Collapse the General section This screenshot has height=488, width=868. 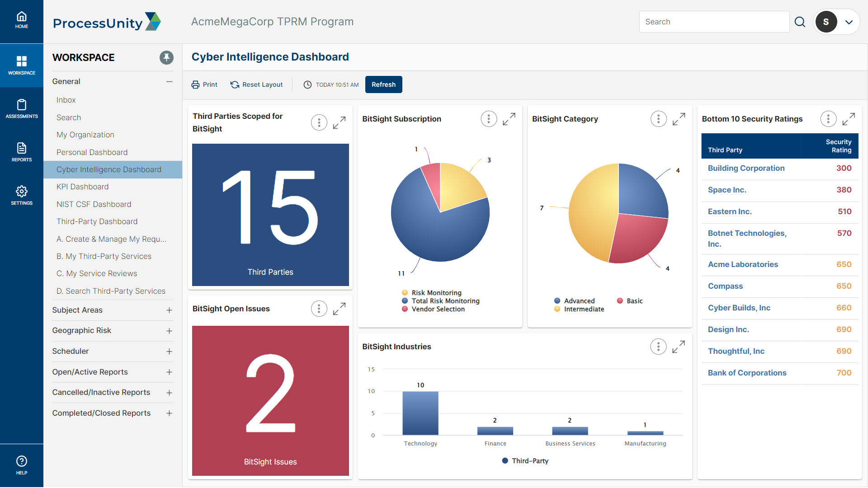point(170,81)
